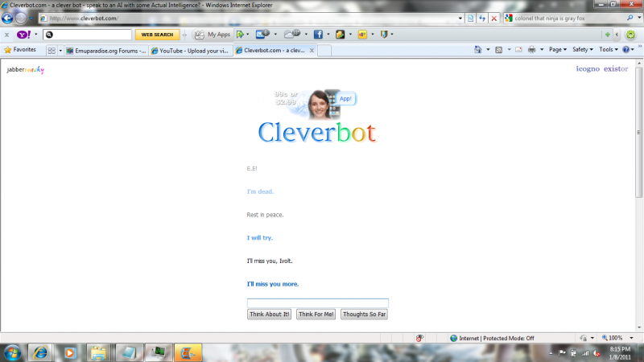
Task: Click the green plus add-app icon
Action: point(608,35)
